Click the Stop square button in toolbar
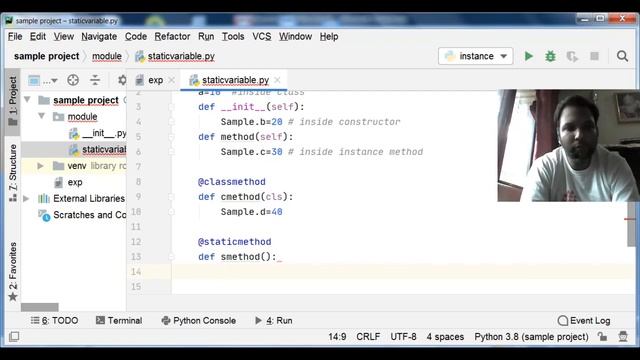The image size is (640, 360). [x=594, y=56]
